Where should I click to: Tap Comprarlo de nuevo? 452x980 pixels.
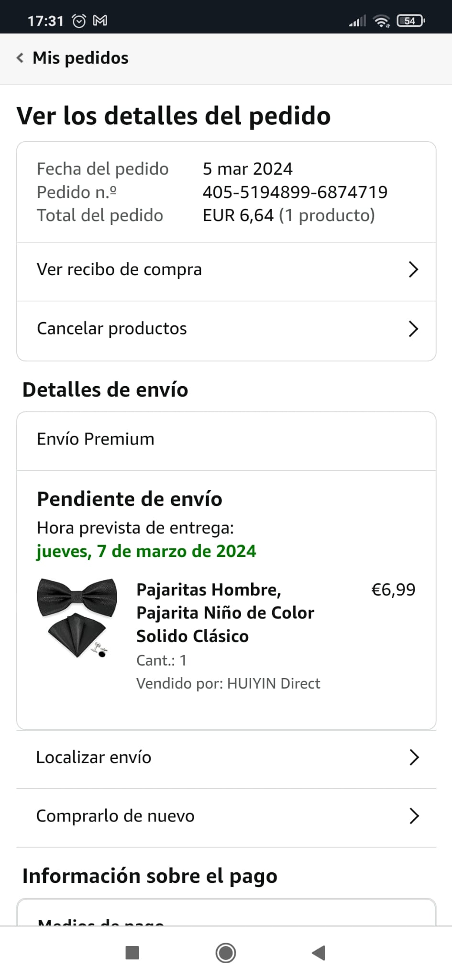point(115,816)
